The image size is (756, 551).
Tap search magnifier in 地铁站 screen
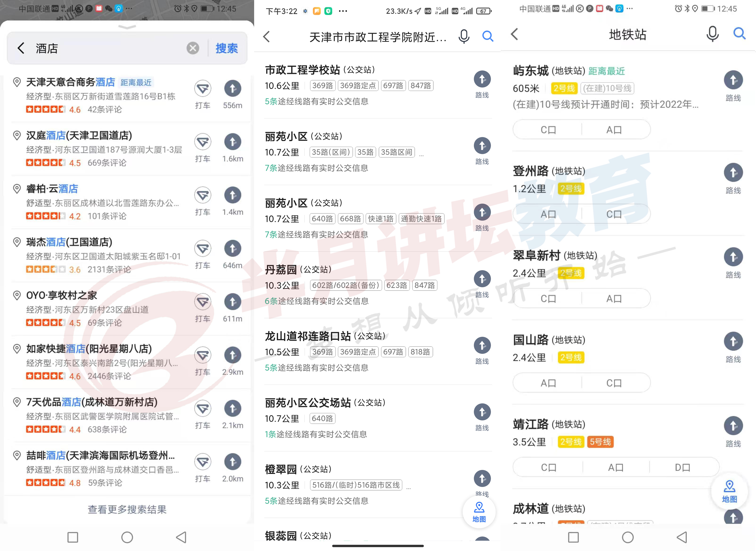[739, 34]
